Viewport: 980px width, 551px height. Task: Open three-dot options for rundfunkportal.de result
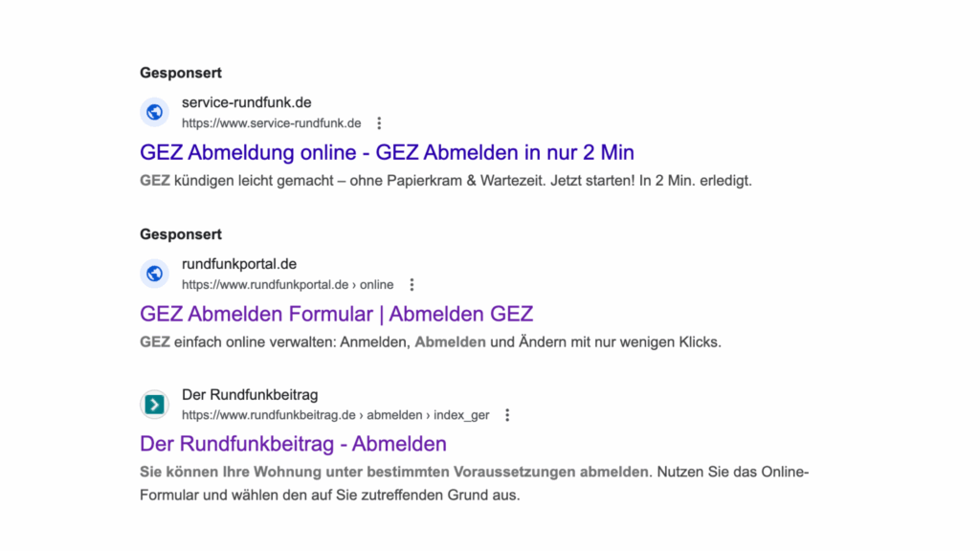(412, 284)
